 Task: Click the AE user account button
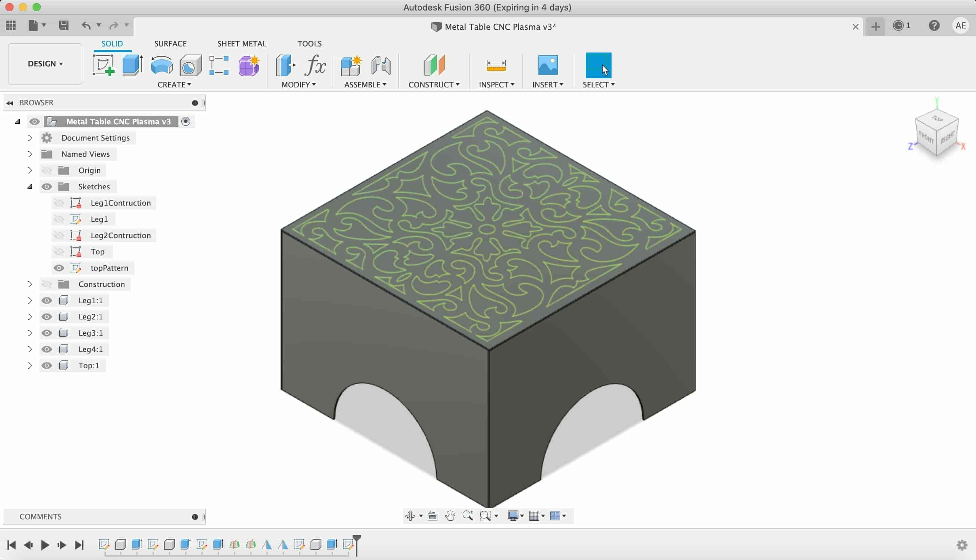coord(961,25)
